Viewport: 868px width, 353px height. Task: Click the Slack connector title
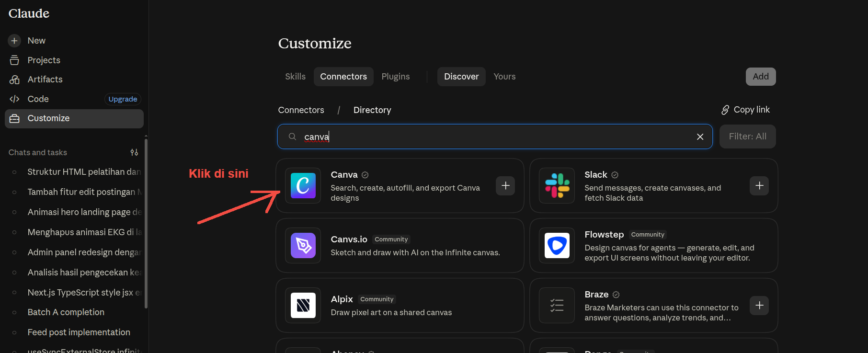click(x=596, y=175)
